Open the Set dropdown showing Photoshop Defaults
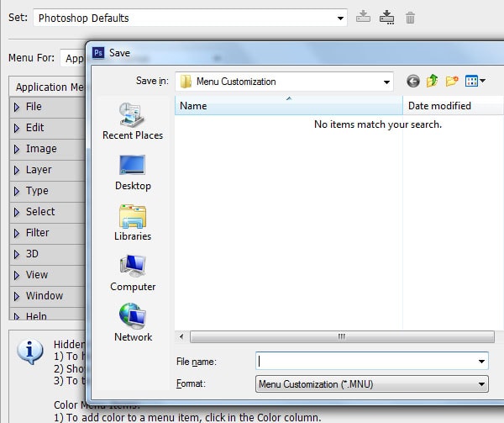 coord(191,18)
